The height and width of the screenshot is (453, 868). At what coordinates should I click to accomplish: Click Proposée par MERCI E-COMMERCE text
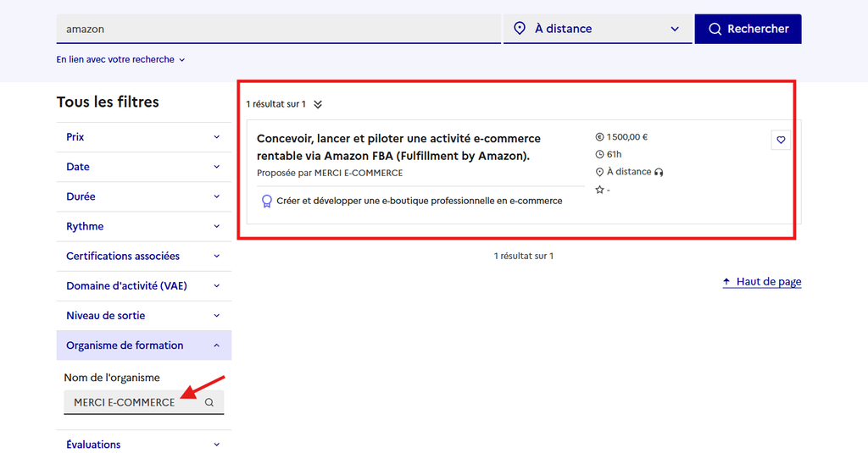click(330, 173)
